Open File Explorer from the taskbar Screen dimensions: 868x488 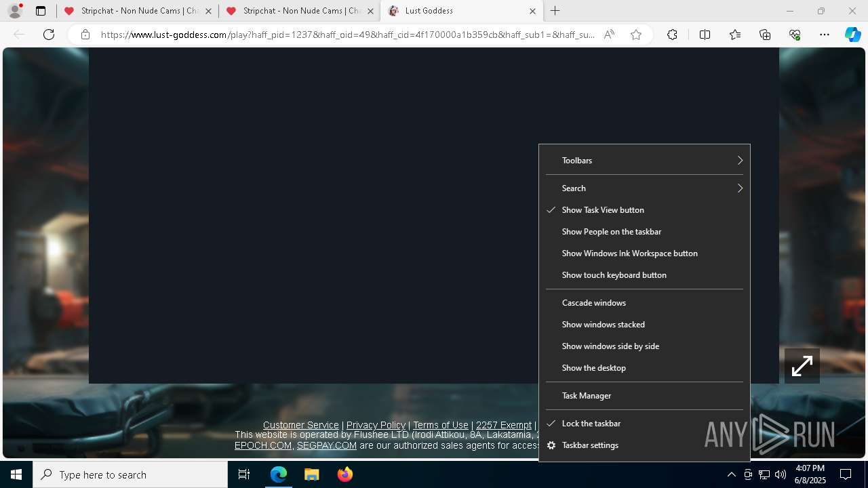311,474
